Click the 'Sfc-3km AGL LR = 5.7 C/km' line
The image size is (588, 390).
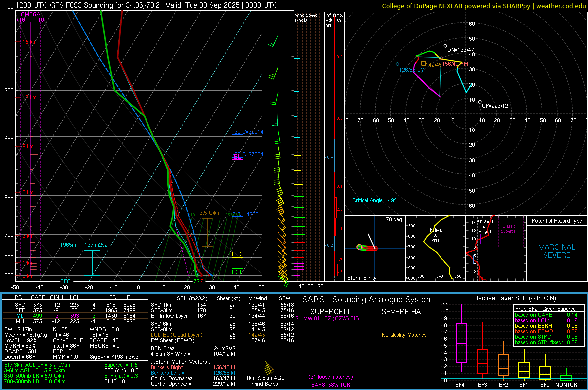point(37,365)
